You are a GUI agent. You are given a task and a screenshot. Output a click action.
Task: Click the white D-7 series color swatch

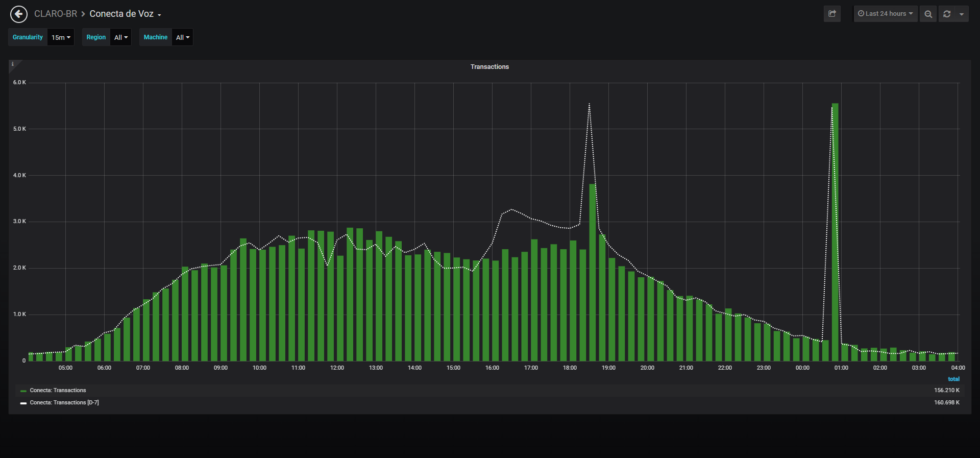pyautogui.click(x=23, y=403)
